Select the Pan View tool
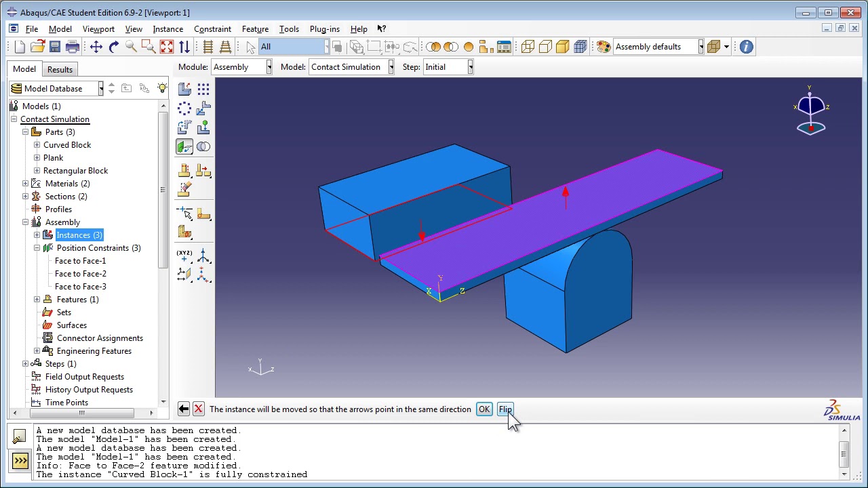Screen dimensions: 868x488 pos(96,47)
